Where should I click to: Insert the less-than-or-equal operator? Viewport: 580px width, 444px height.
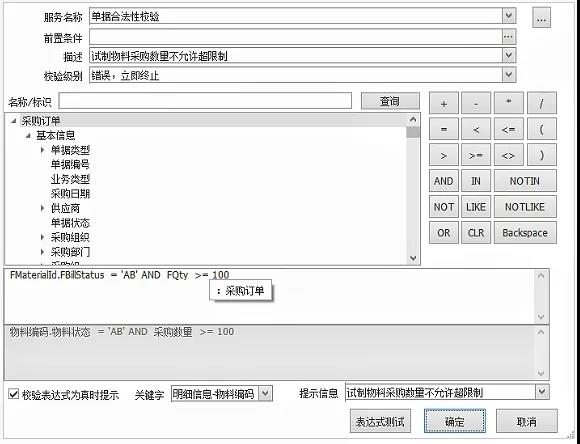[509, 129]
